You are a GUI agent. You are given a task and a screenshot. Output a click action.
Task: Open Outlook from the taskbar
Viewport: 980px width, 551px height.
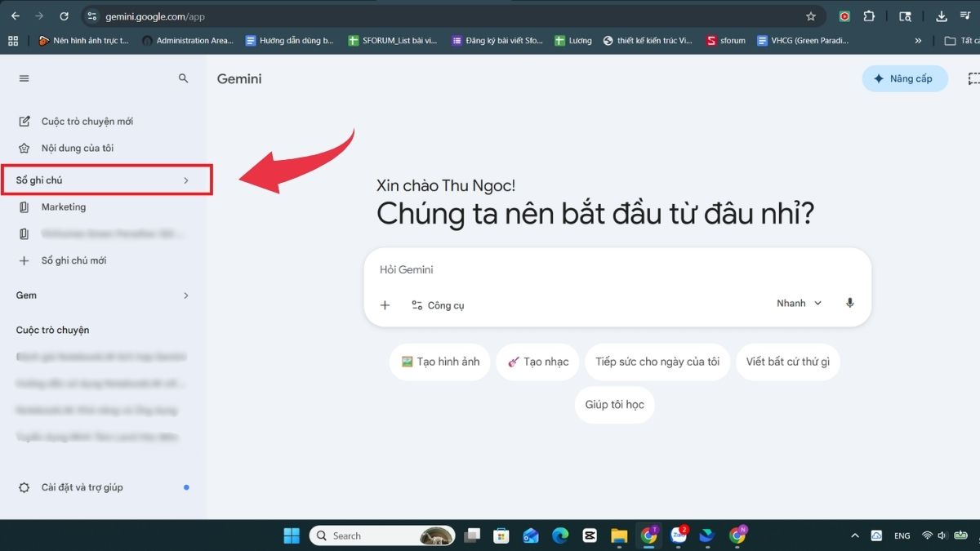[531, 535]
